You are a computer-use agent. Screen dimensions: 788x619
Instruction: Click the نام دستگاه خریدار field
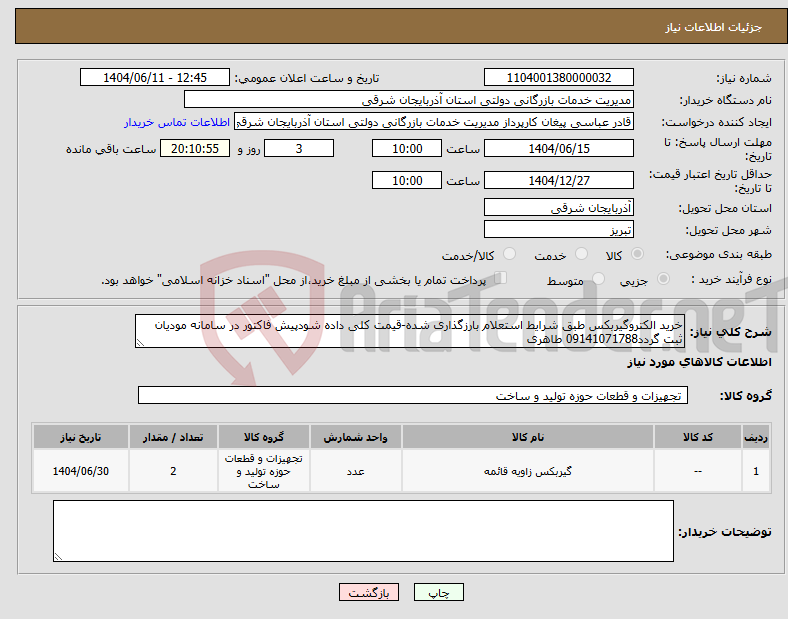(x=409, y=99)
